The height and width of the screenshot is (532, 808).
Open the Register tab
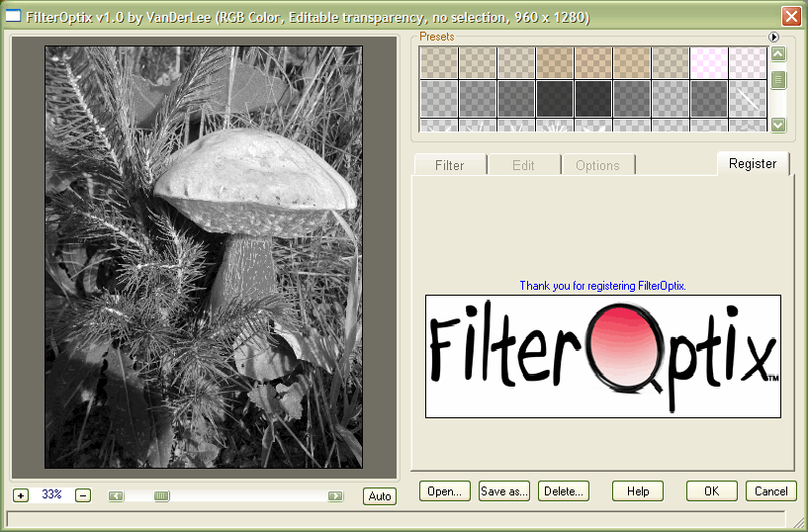[753, 164]
